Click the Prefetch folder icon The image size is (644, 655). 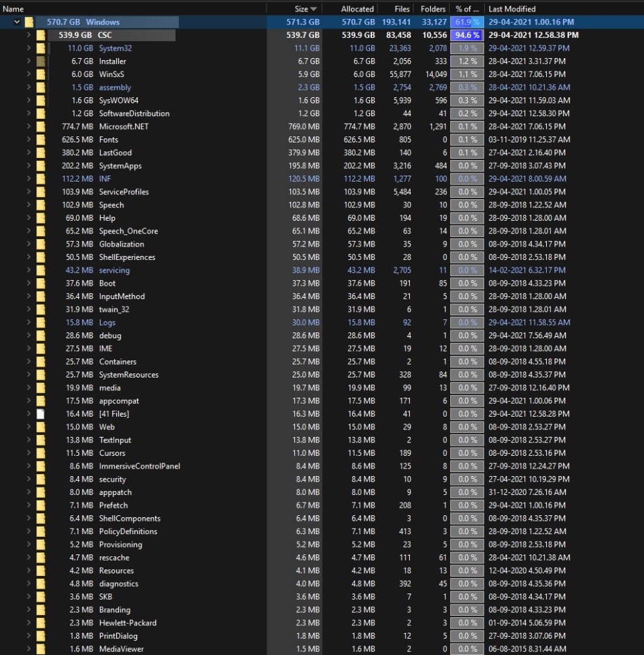coord(41,505)
